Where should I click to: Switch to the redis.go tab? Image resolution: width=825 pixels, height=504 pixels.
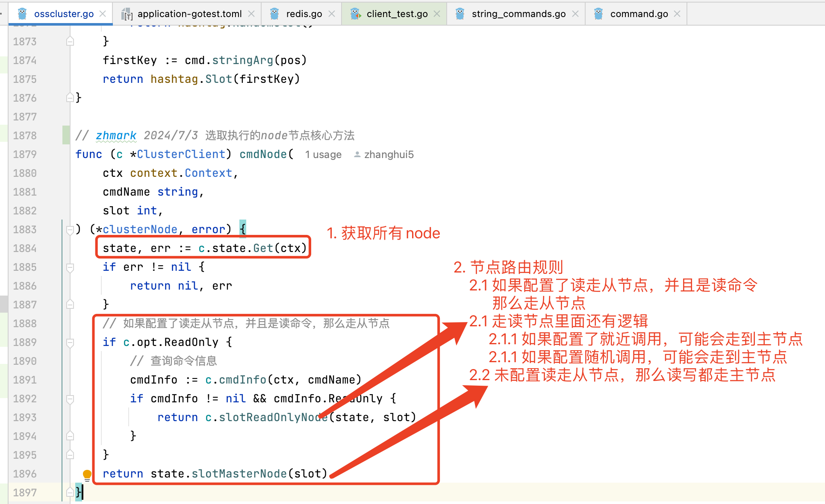pos(303,14)
